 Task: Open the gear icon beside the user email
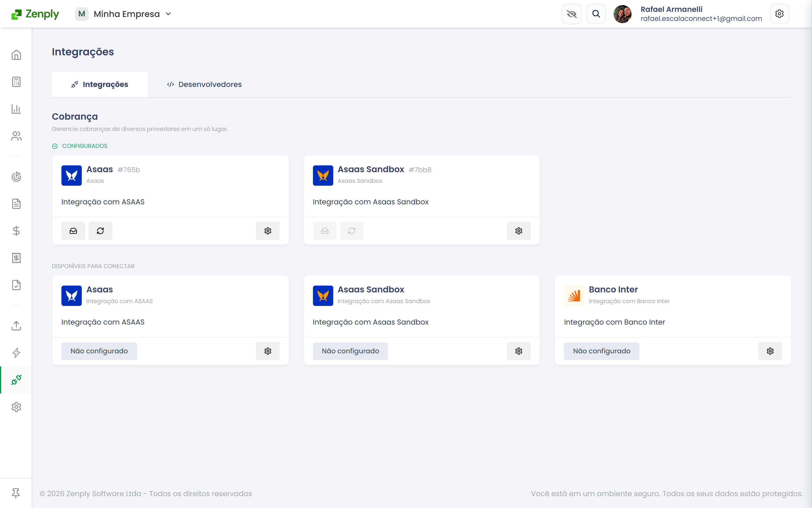pyautogui.click(x=779, y=14)
